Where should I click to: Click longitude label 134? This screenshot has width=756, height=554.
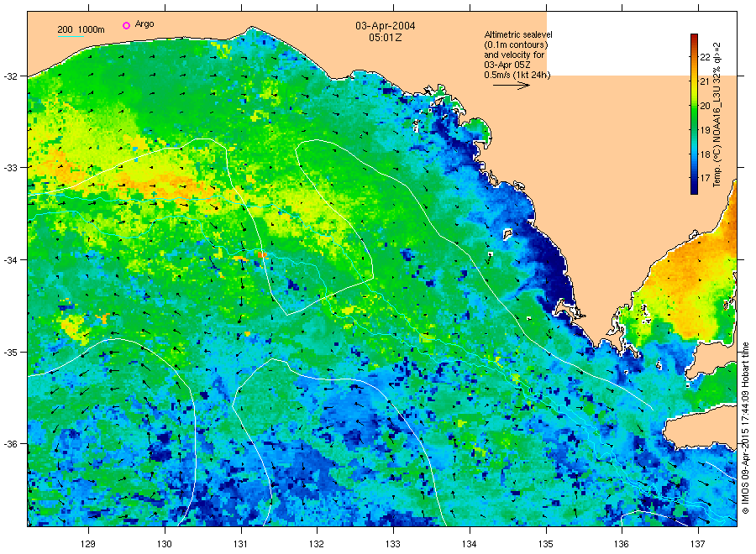tap(469, 545)
